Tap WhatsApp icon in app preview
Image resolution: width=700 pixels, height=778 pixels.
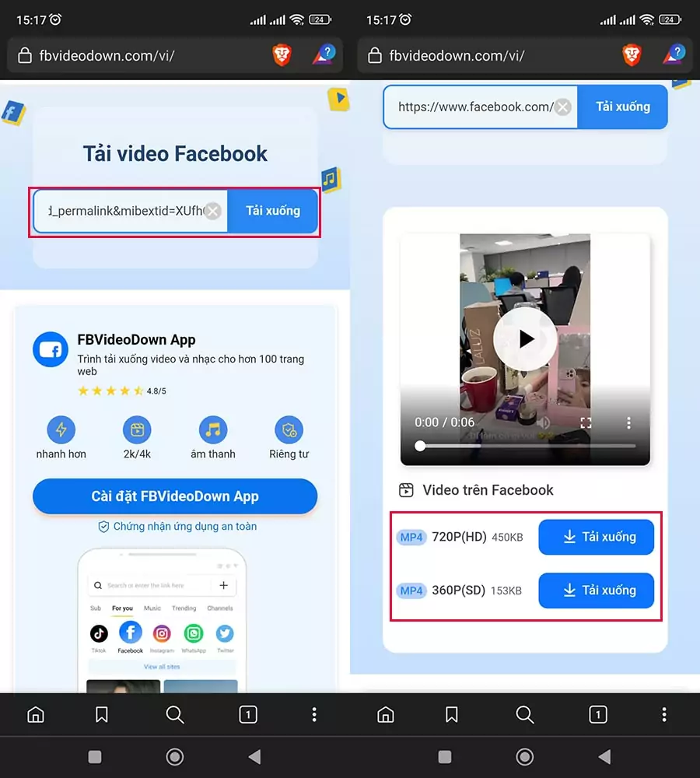click(x=194, y=633)
